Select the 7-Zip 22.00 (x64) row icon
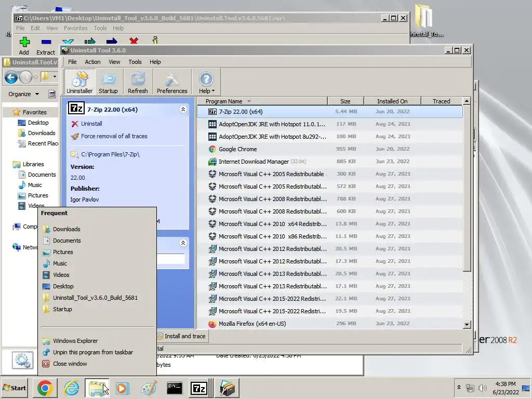The height and width of the screenshot is (399, 532). (212, 112)
